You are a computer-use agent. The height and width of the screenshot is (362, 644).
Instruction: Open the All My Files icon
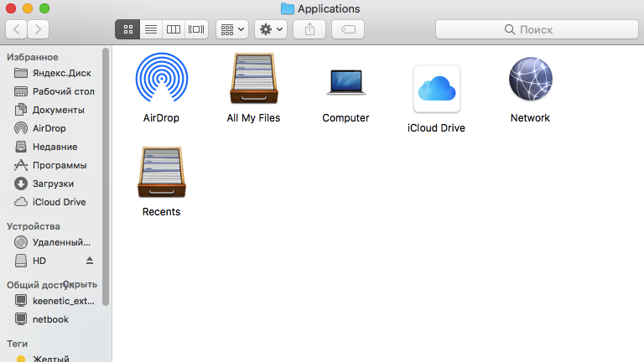tap(254, 78)
